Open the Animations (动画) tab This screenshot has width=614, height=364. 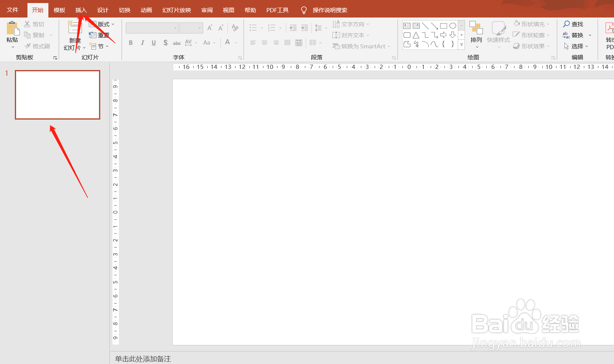tap(146, 10)
